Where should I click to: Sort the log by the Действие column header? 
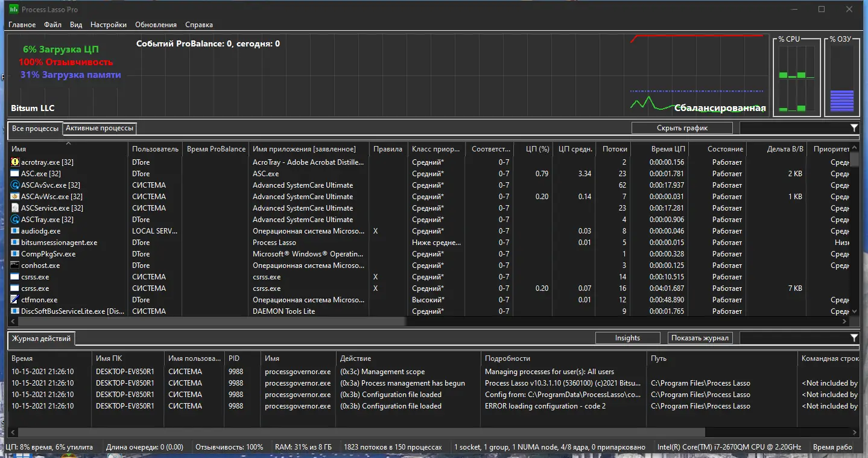408,358
